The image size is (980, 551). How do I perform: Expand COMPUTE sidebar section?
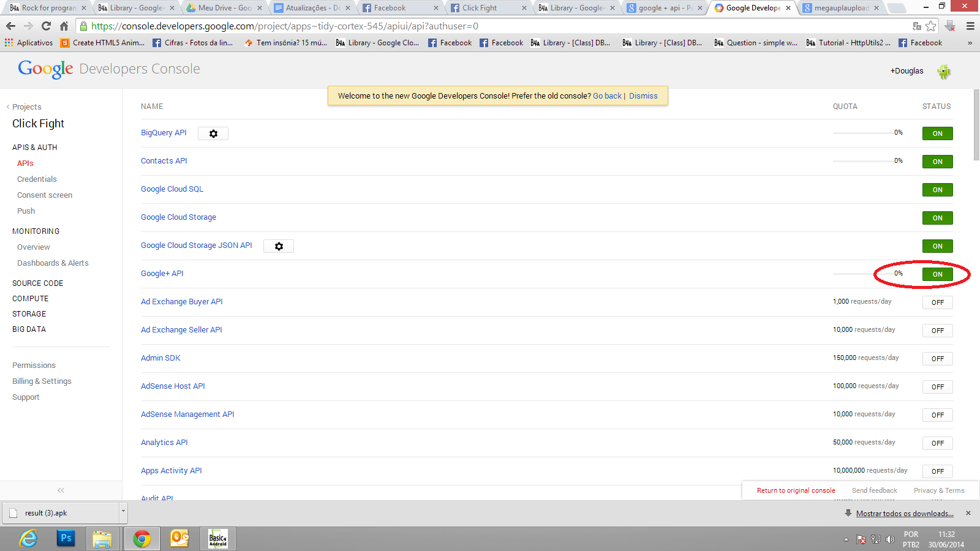tap(30, 299)
